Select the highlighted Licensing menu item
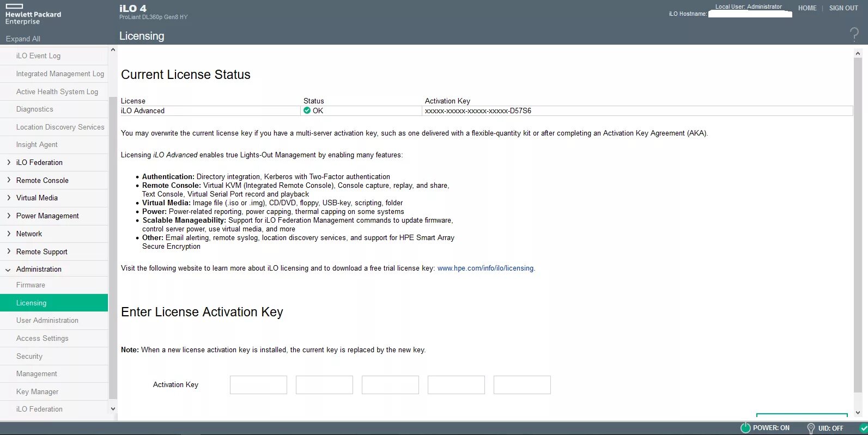 click(x=54, y=303)
